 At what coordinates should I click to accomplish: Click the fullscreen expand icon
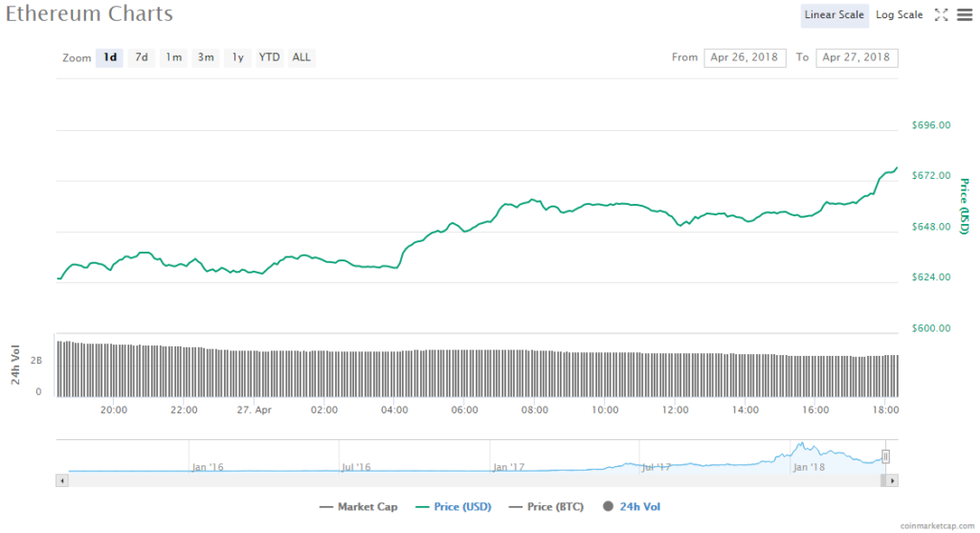coord(941,14)
